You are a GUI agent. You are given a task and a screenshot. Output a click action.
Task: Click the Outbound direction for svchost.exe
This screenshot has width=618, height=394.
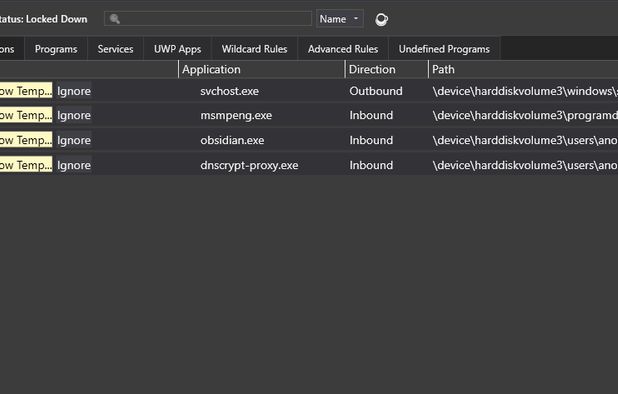pyautogui.click(x=376, y=91)
